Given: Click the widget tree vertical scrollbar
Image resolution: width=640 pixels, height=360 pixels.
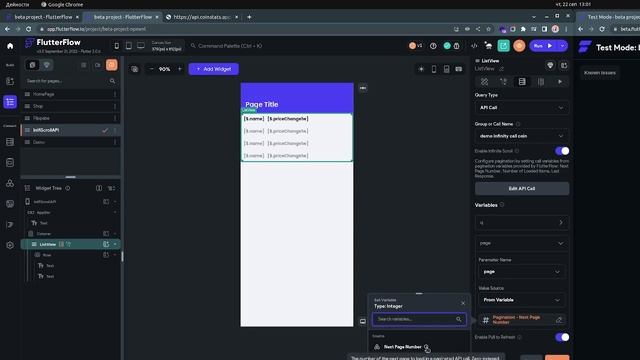Looking at the screenshot, I should pos(122,257).
